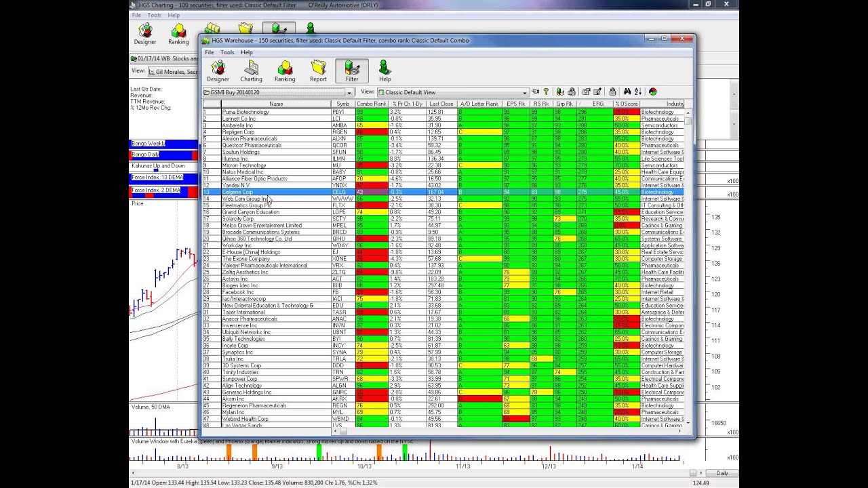Viewport: 868px width, 488px height.
Task: Sort by the Combo Rank column header
Action: coord(372,104)
